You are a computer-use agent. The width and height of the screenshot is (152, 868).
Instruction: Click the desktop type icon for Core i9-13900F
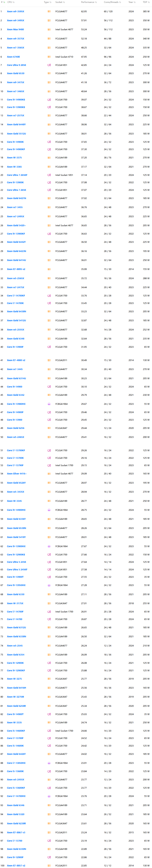[x=49, y=347]
